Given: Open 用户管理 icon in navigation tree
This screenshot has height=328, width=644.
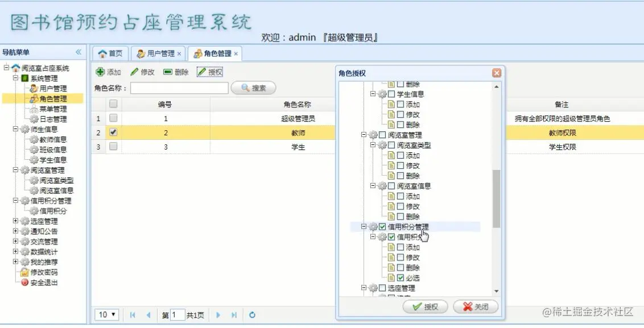Looking at the screenshot, I should coord(34,88).
